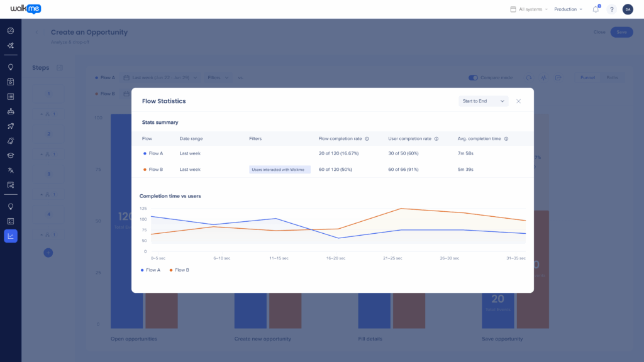644x362 pixels.
Task: Expand the branch under step 1
Action: [48, 114]
